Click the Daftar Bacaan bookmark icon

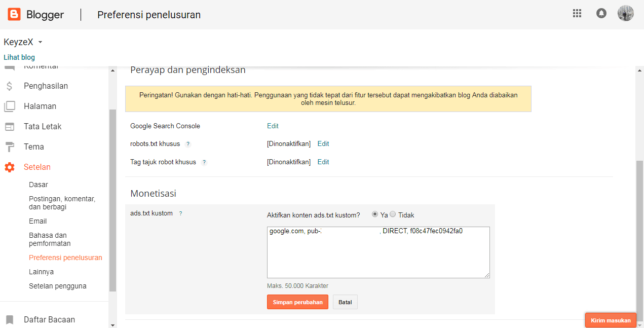coord(9,320)
